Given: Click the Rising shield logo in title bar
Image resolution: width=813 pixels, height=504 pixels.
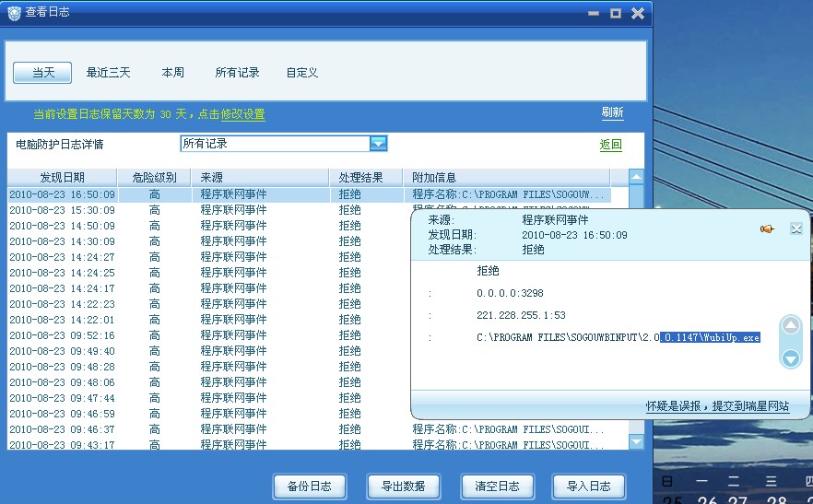Looking at the screenshot, I should [x=14, y=13].
